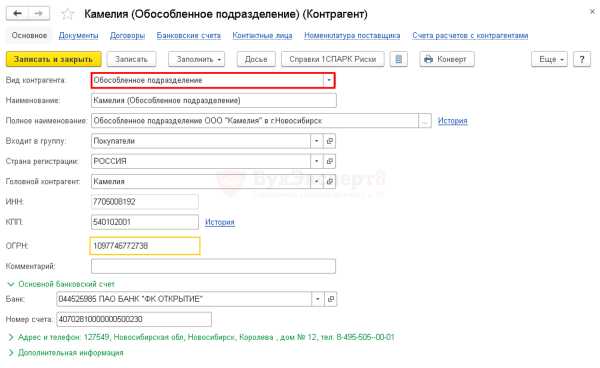The width and height of the screenshot is (600, 368).
Task: Open the Документы tab link
Action: (x=78, y=36)
